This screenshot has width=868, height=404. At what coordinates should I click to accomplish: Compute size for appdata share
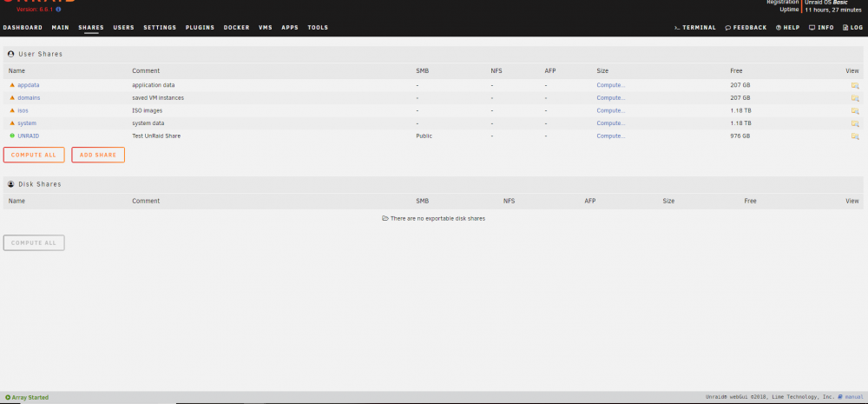tap(610, 85)
